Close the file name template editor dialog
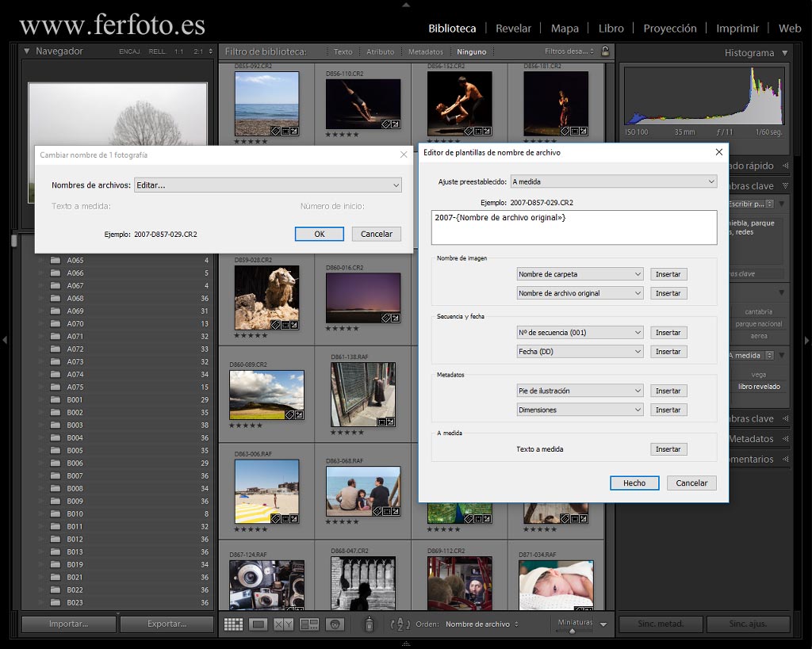 [718, 152]
